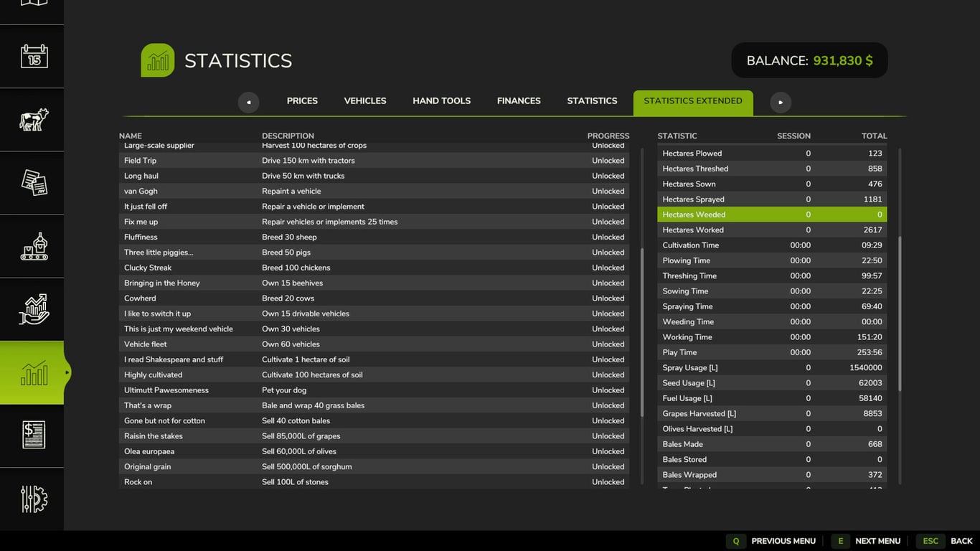Switch to the Vehicles tab

click(365, 101)
